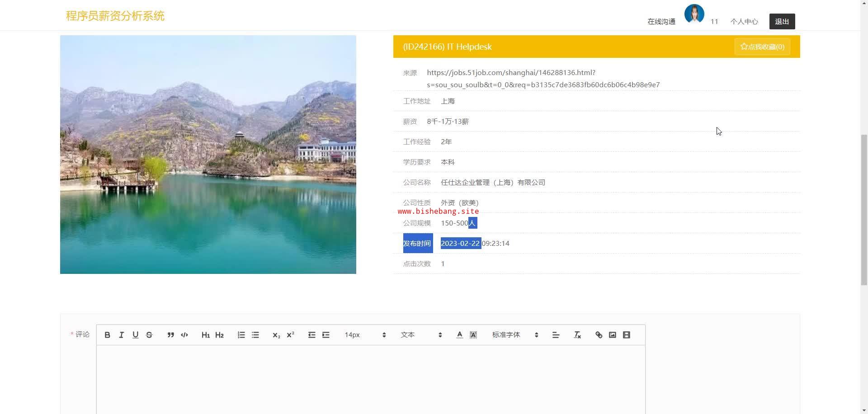Go to 个人中心 personal center
This screenshot has height=414, width=868.
pyautogui.click(x=744, y=22)
